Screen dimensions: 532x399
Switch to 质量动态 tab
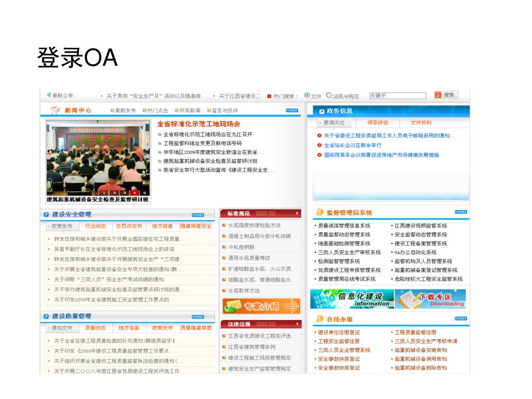(96, 328)
